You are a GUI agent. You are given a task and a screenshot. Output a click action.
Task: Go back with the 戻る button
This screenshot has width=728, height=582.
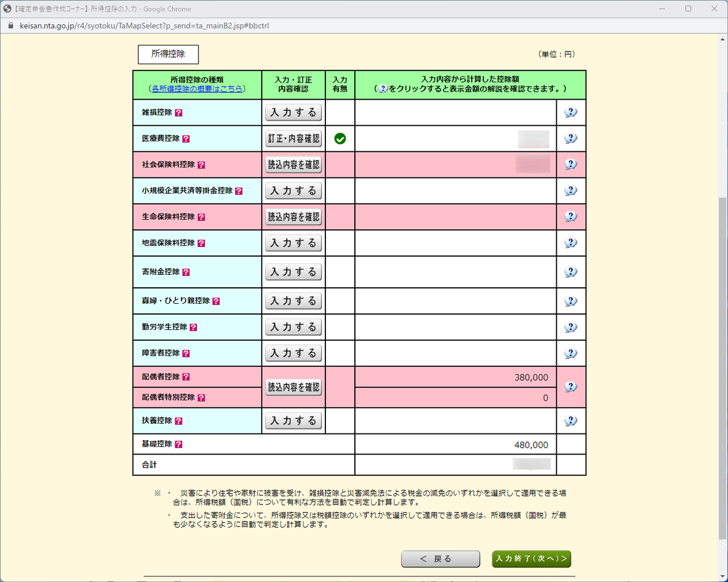441,559
